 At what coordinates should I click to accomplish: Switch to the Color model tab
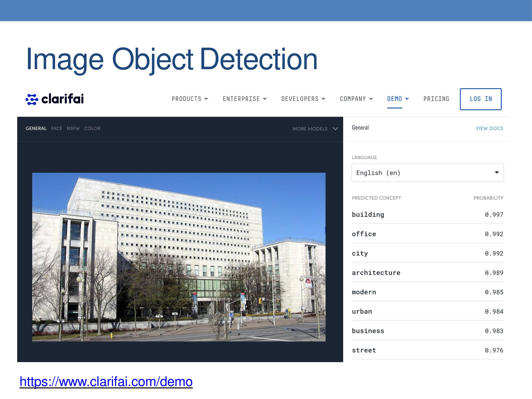click(x=92, y=128)
